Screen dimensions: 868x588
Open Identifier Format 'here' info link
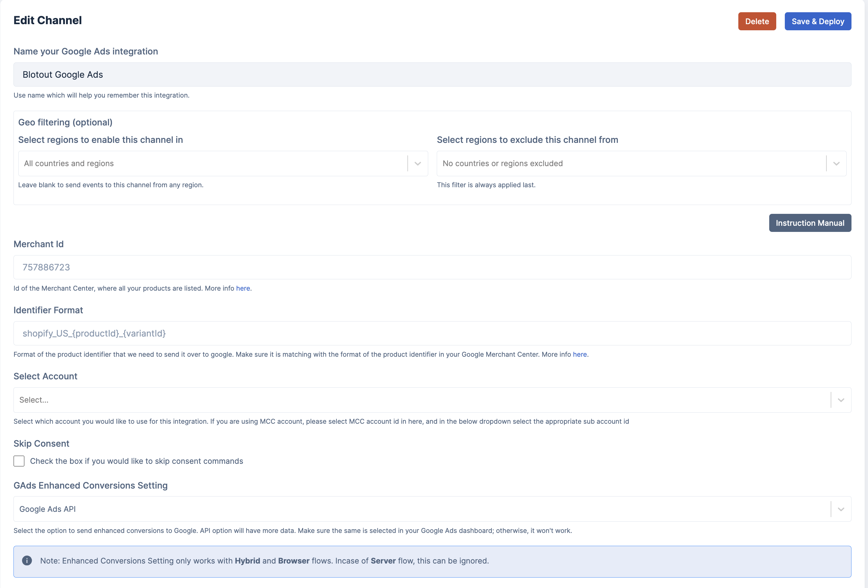tap(580, 355)
